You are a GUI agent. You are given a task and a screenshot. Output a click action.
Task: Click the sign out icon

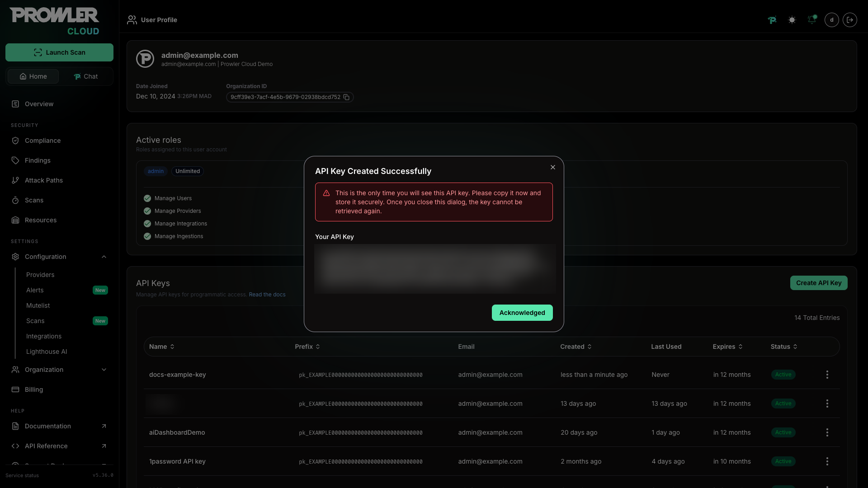tap(850, 20)
